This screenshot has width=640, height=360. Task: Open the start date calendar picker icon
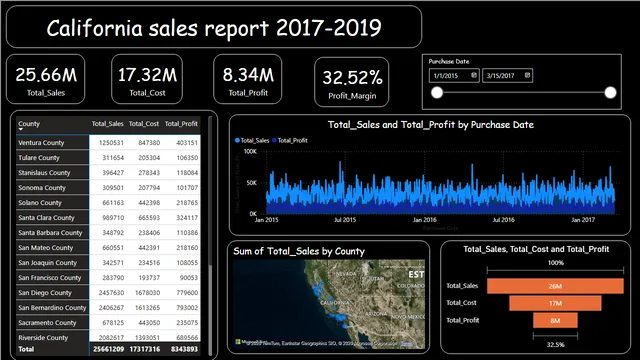tap(474, 75)
